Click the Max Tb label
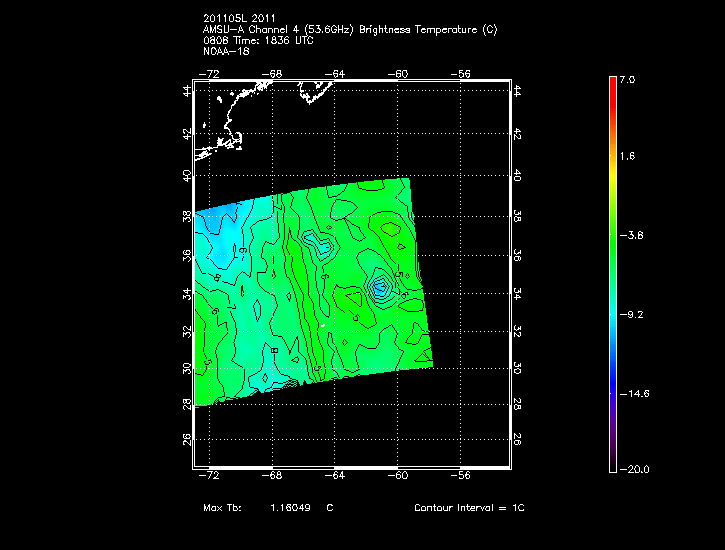The height and width of the screenshot is (550, 725). [x=223, y=508]
